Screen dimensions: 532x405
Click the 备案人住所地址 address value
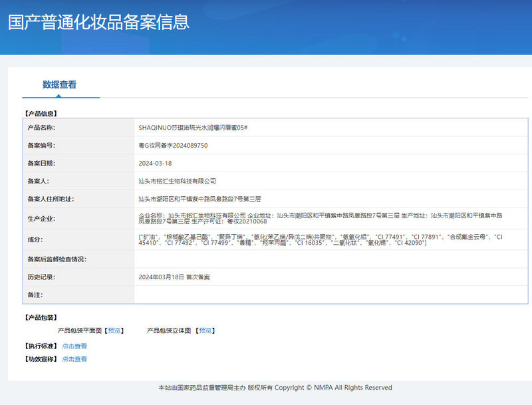199,199
